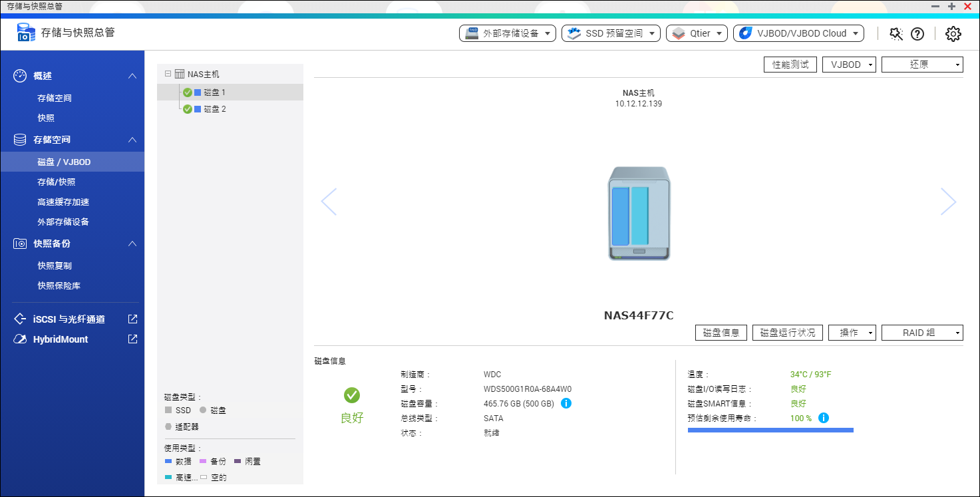Open iSCSI 与光纤通道 via its external link icon
Viewport: 980px width, 497px height.
click(132, 319)
